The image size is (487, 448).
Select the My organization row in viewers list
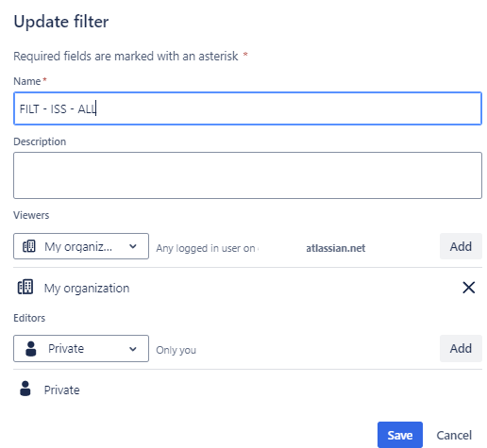pyautogui.click(x=247, y=288)
